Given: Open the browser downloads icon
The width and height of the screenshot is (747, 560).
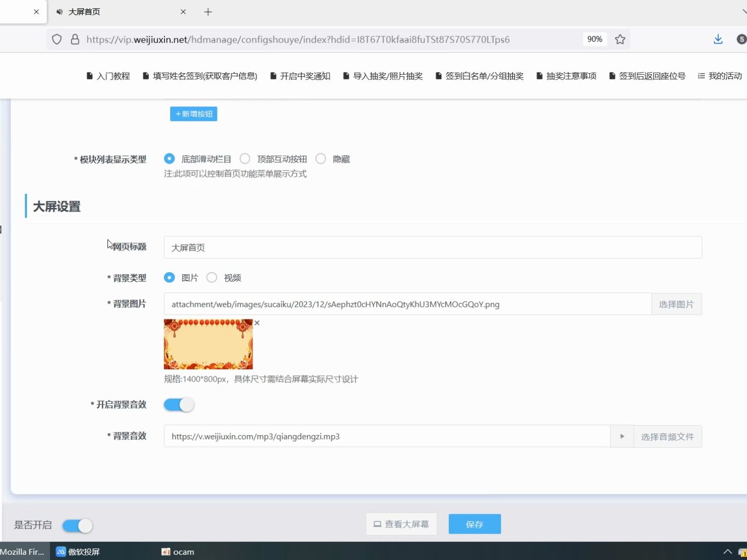Looking at the screenshot, I should click(718, 39).
